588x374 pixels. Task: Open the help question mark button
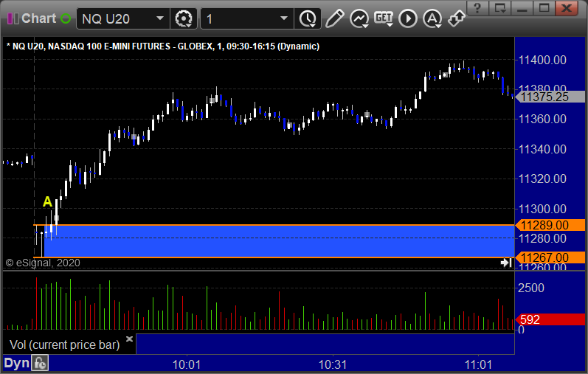coord(477,8)
